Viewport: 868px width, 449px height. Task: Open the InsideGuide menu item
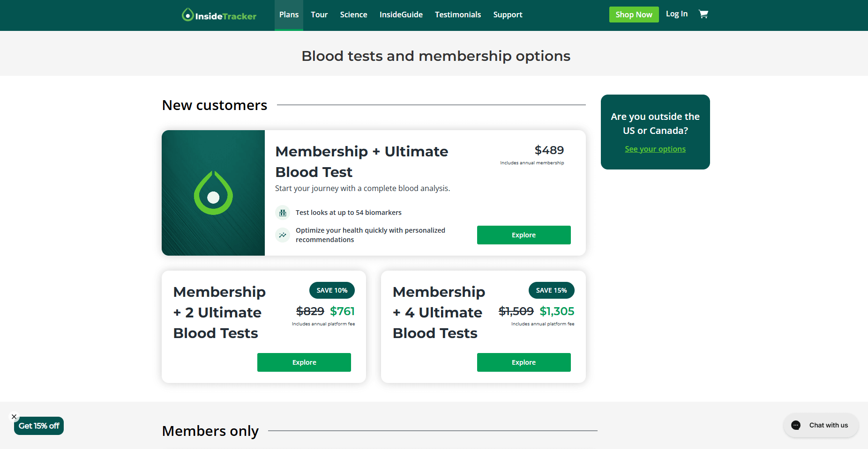[401, 15]
